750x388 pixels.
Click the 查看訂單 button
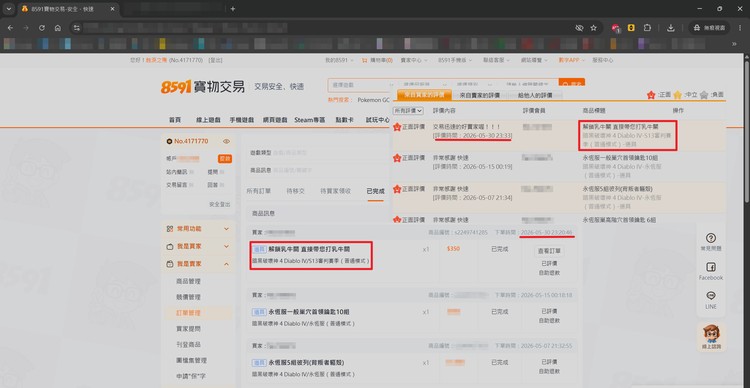pos(550,251)
